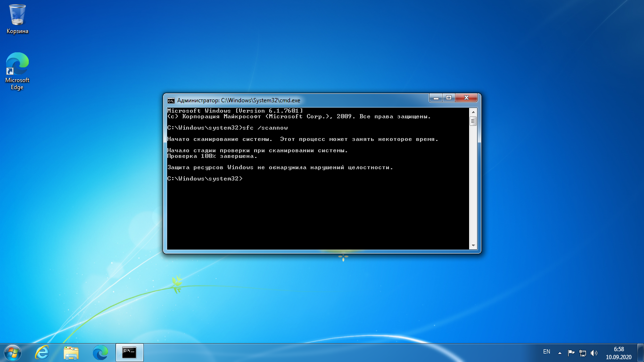Click the 'Проверка 100% завершена.' line
Viewport: 644px width, 362px height.
pyautogui.click(x=212, y=156)
